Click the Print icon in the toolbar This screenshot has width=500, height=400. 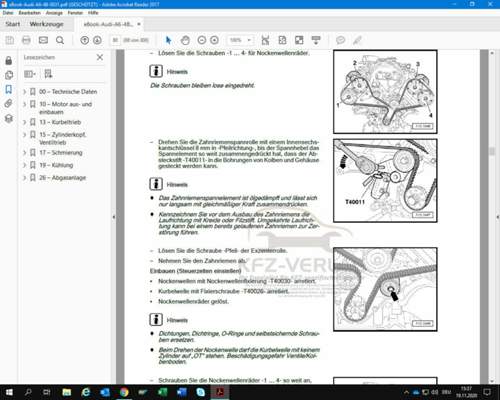coord(26,40)
